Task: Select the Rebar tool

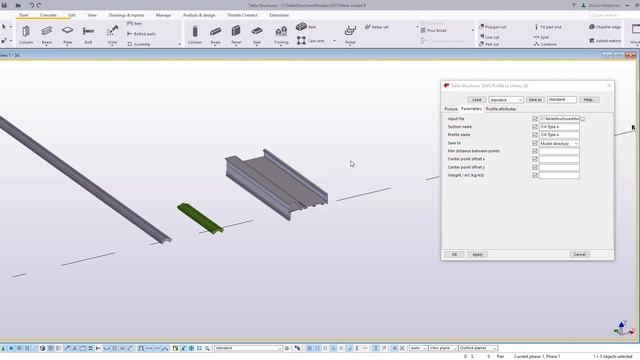Action: pyautogui.click(x=350, y=34)
